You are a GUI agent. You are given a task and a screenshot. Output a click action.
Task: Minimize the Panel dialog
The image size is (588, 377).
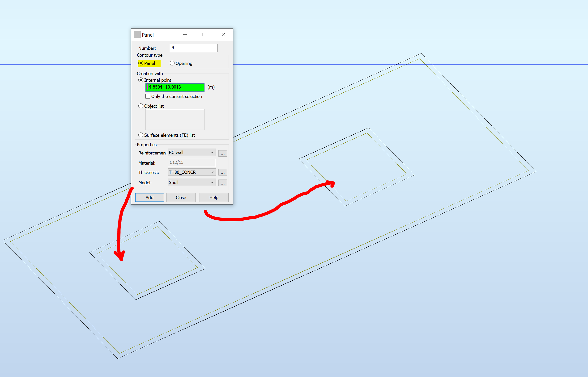point(185,34)
